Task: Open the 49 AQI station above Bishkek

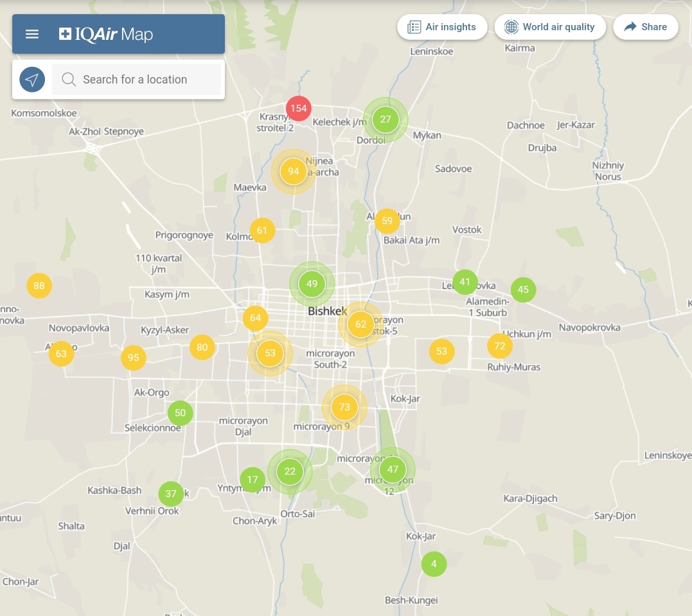Action: [312, 284]
